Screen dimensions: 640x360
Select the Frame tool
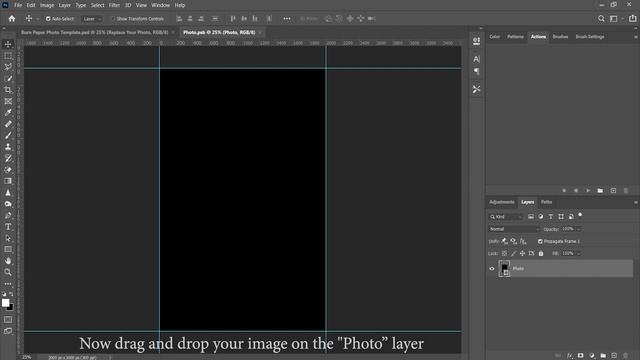point(8,101)
